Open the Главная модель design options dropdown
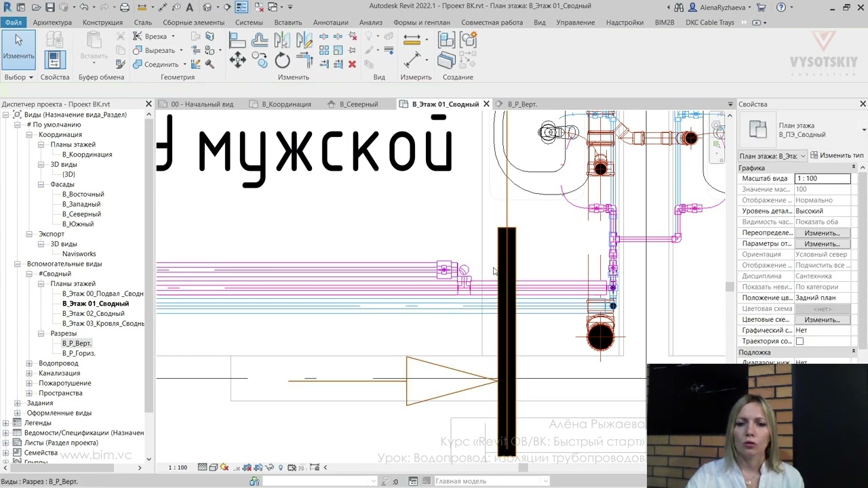Image resolution: width=868 pixels, height=488 pixels. point(492,481)
